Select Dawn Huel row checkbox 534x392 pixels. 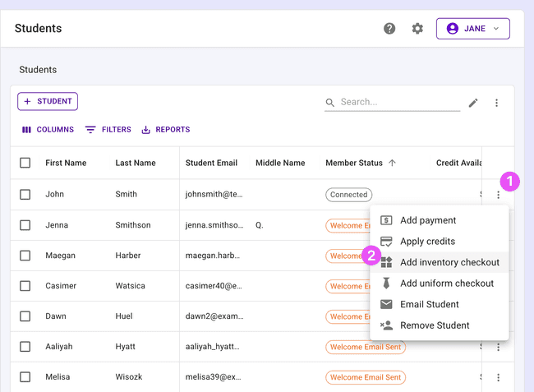pos(25,316)
